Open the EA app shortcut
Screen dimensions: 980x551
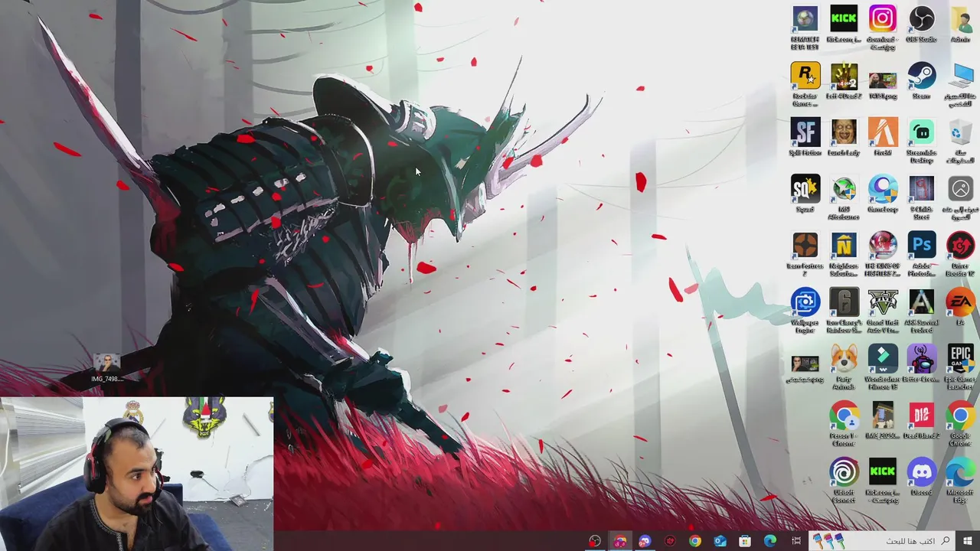960,307
